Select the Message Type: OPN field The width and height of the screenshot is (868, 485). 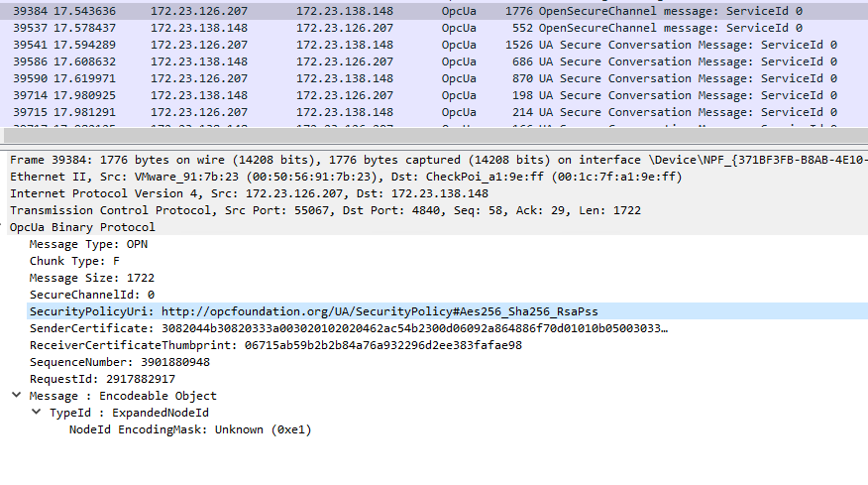88,244
